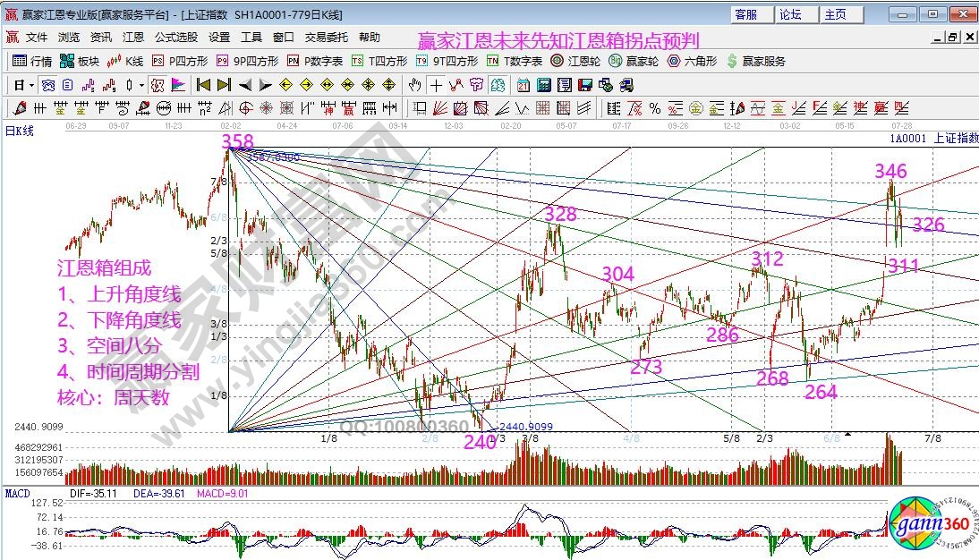
Task: Select the grid box drawing tool
Action: 542,108
